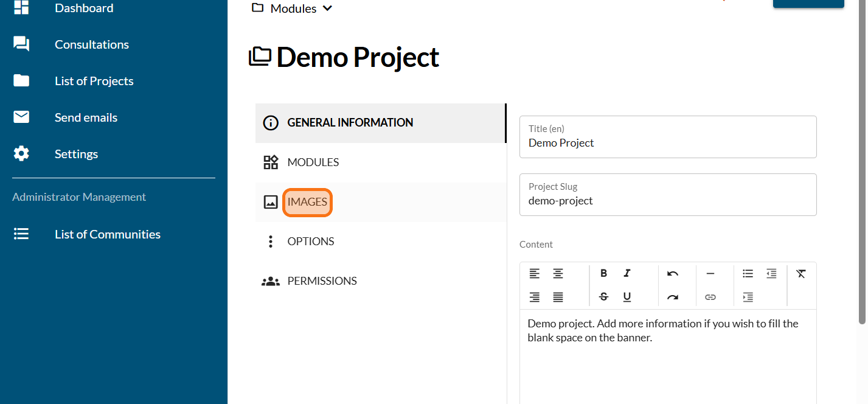Screen dimensions: 868x404
Task: Switch to the Permissions tab
Action: 322,281
